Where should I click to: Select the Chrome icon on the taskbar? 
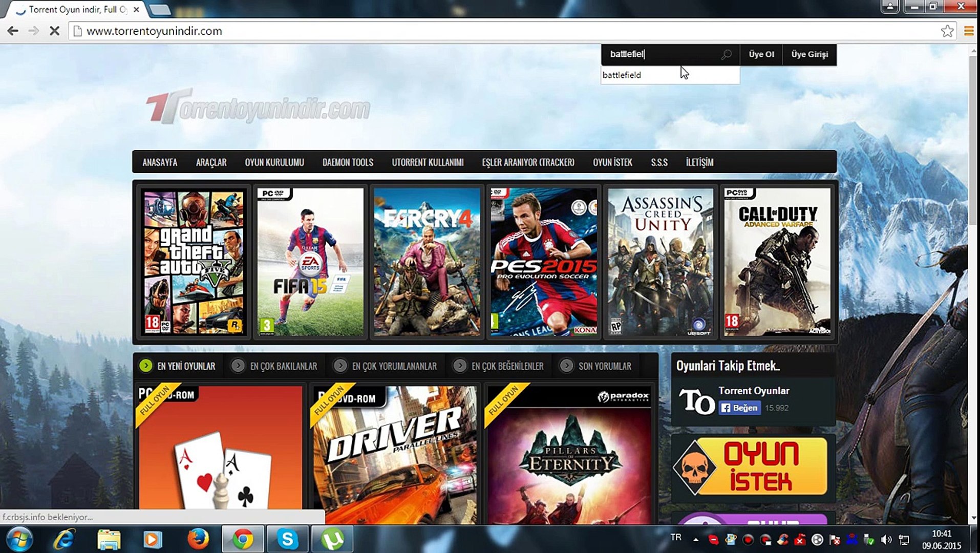coord(243,539)
